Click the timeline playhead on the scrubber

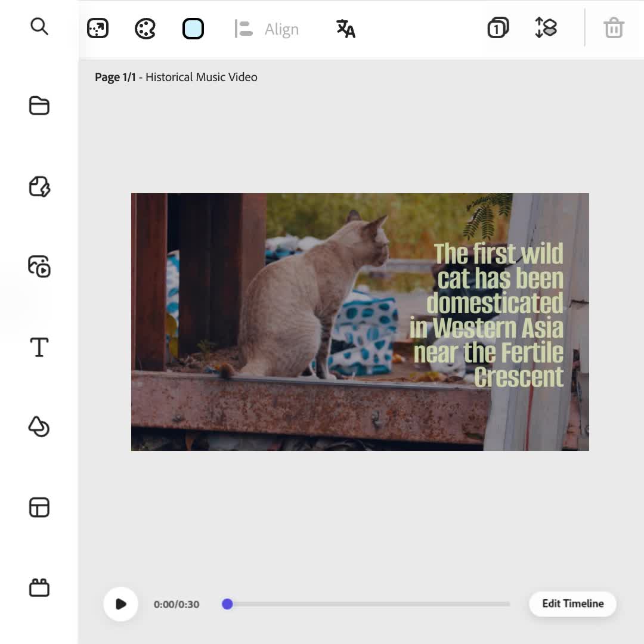(x=227, y=604)
